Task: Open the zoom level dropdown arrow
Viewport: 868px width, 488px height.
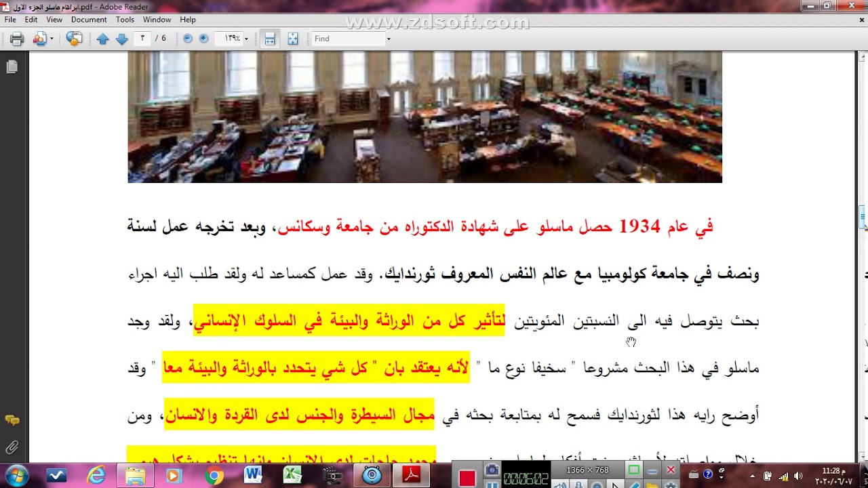Action: 247,39
